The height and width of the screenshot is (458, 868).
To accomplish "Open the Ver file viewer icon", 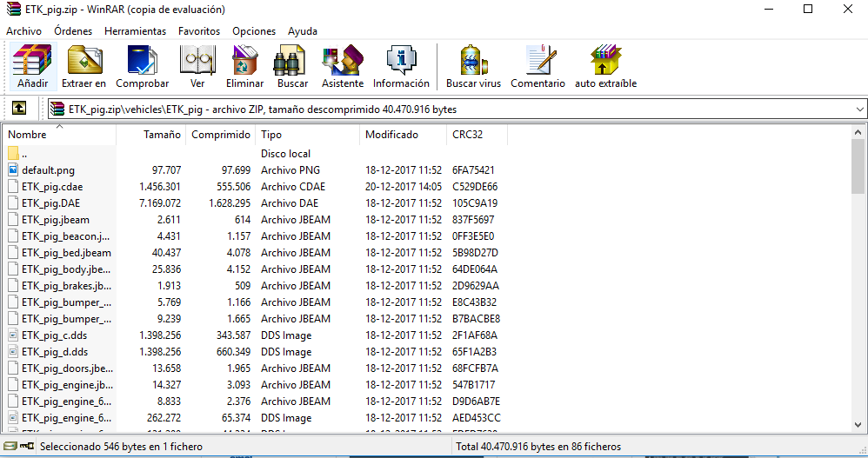I will (197, 60).
